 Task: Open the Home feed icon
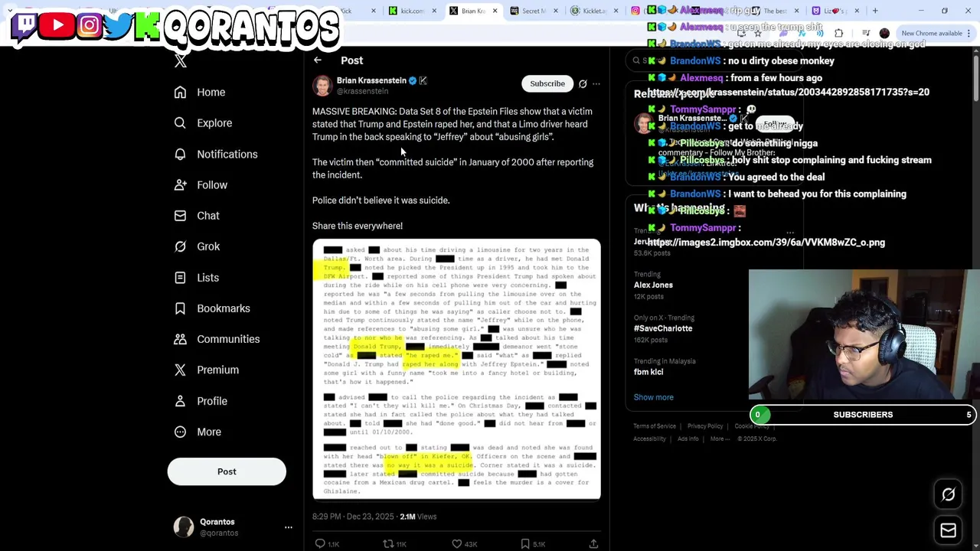tap(180, 92)
